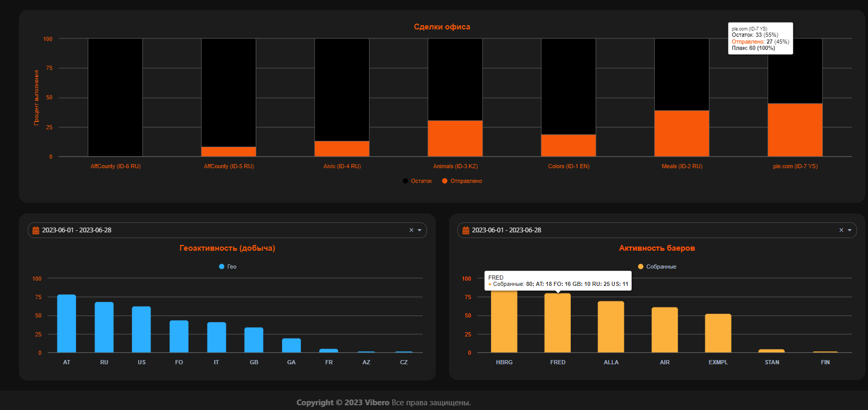Click the CZ label on geo chart
Viewport: 868px width, 410px height.
point(404,362)
